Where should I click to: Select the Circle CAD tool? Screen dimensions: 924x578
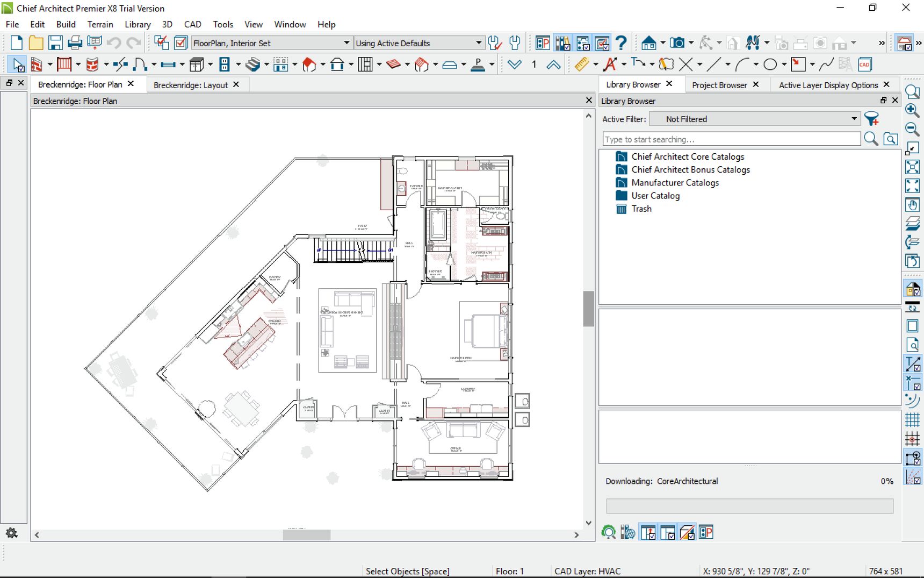pyautogui.click(x=770, y=65)
